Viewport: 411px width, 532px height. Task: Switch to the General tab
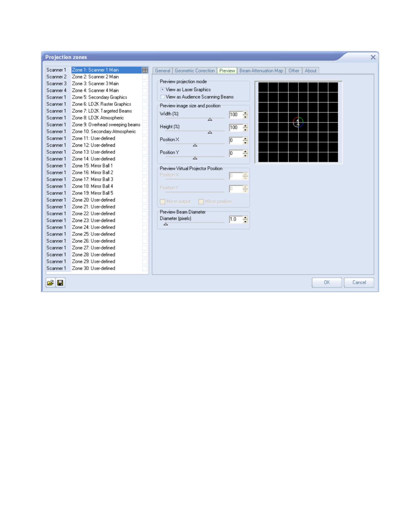(x=162, y=71)
